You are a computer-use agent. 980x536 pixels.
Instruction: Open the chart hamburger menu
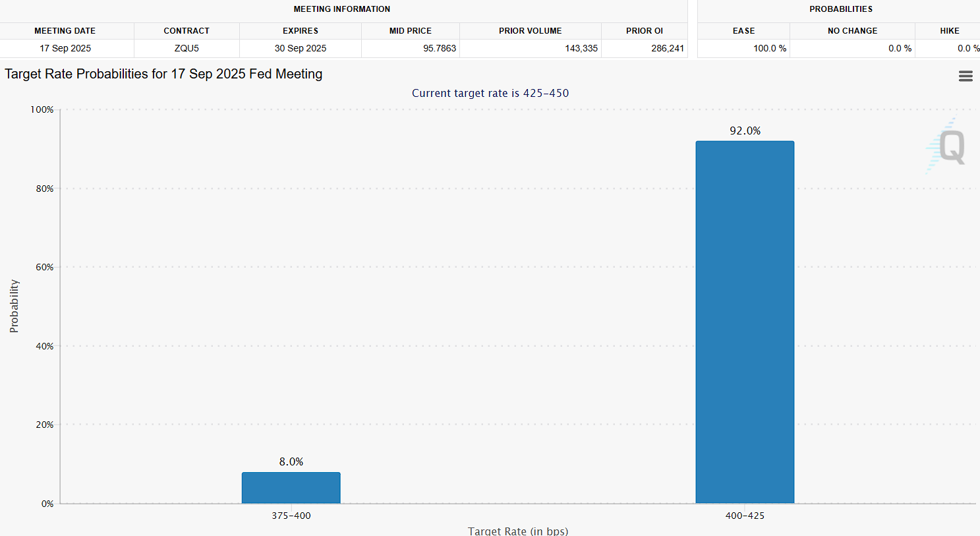965,76
